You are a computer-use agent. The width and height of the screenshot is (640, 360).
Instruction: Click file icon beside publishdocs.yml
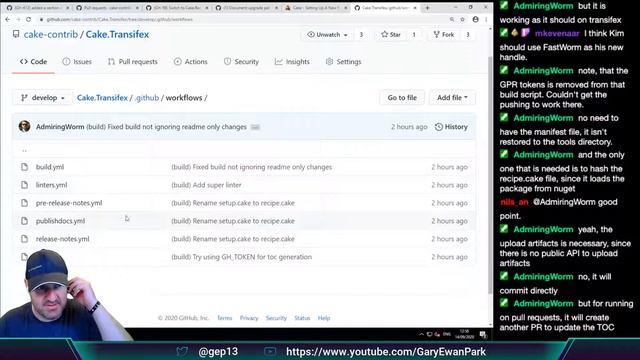coord(24,221)
